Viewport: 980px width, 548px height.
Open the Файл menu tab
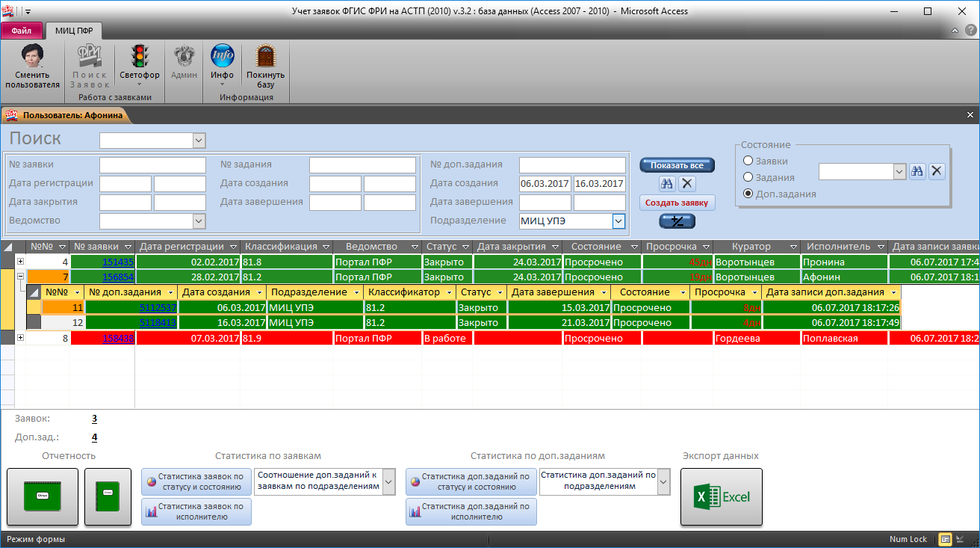(21, 31)
